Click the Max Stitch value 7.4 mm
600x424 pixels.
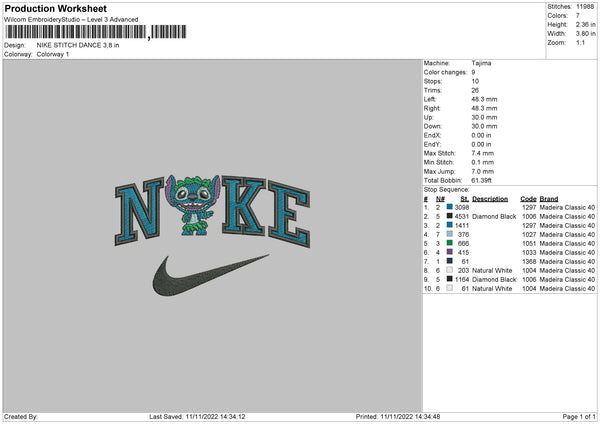click(483, 153)
